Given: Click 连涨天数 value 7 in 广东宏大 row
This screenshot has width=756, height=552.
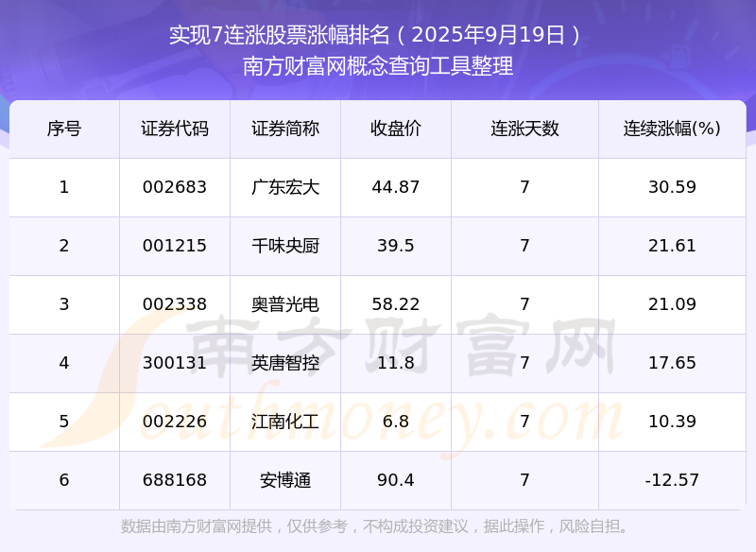Looking at the screenshot, I should point(525,187).
